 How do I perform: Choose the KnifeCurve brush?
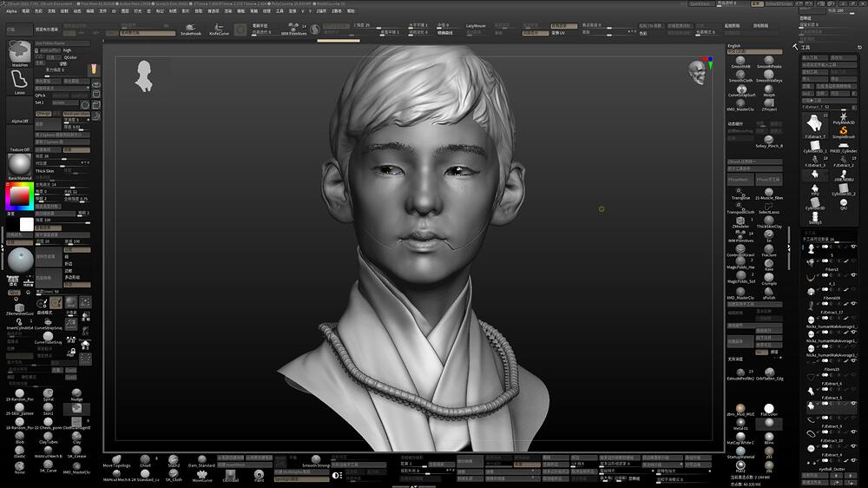[219, 30]
